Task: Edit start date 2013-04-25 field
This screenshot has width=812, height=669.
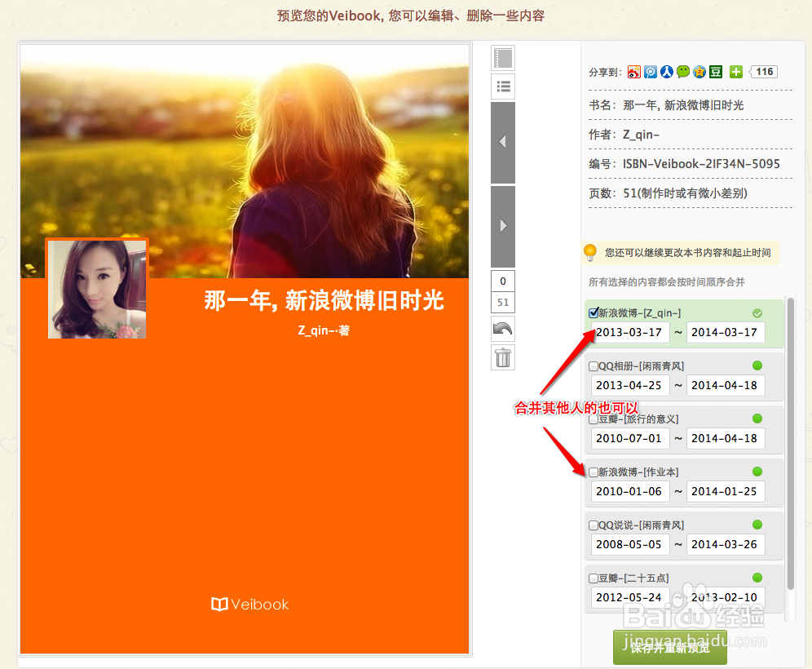Action: click(x=629, y=386)
